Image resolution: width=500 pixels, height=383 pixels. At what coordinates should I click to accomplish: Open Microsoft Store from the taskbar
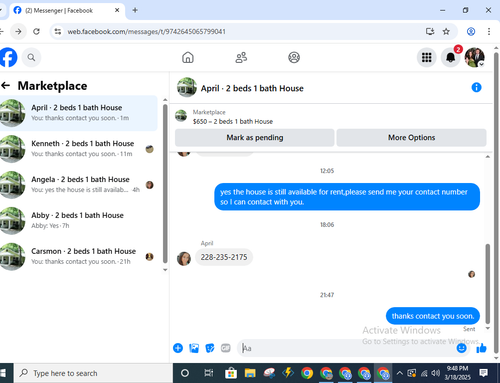[231, 373]
